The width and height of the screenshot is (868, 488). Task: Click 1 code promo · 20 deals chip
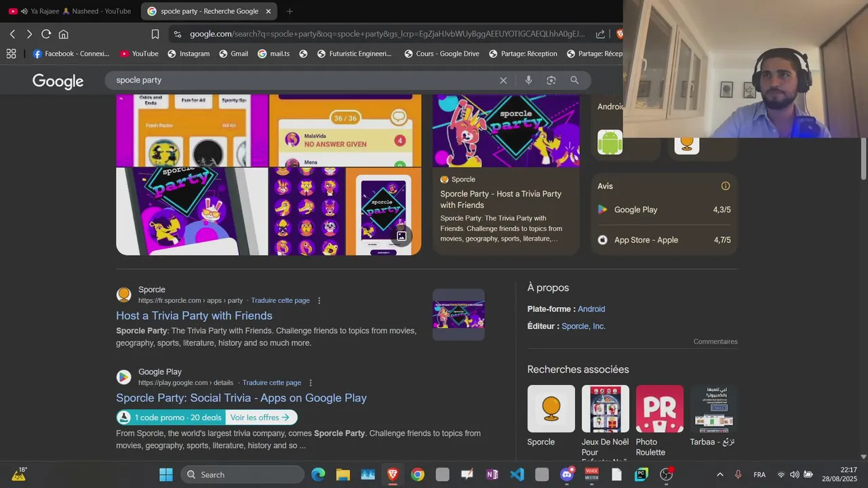[171, 418]
